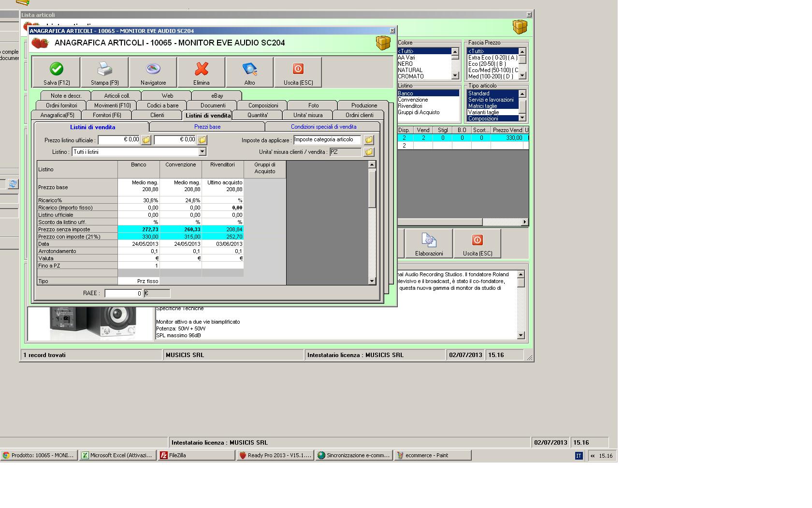Image resolution: width=812 pixels, height=508 pixels.
Task: Open the Produzione tab
Action: (x=364, y=105)
